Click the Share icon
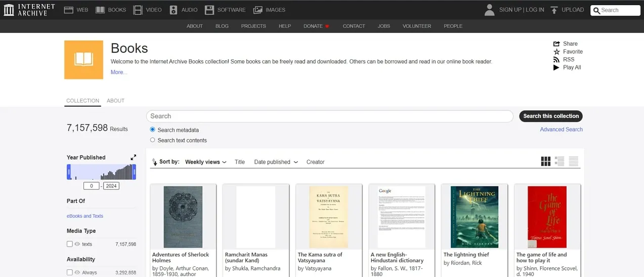This screenshot has height=277, width=644. (556, 44)
